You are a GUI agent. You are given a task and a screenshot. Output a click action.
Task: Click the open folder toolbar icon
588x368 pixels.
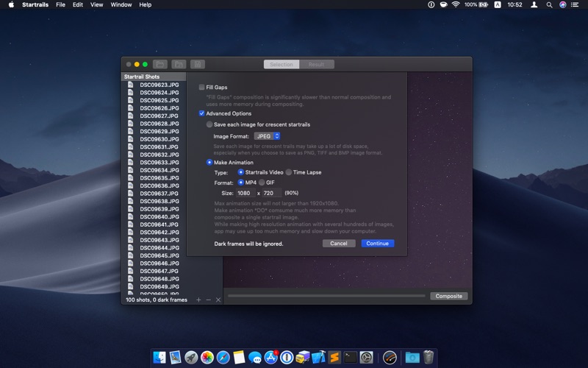(159, 64)
